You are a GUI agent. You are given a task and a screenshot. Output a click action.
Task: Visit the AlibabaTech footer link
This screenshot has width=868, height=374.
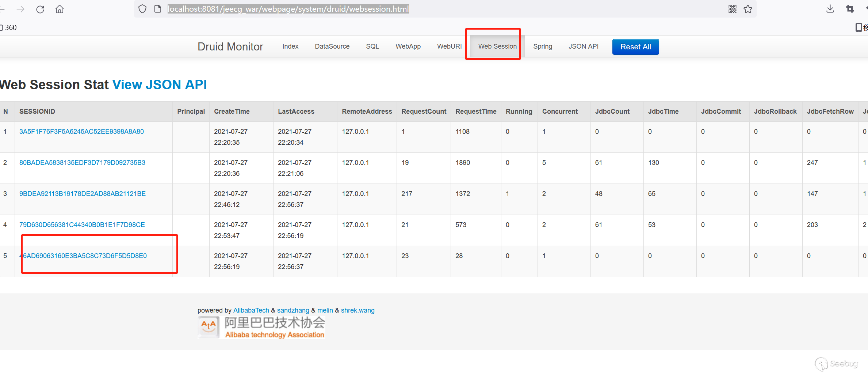[251, 310]
